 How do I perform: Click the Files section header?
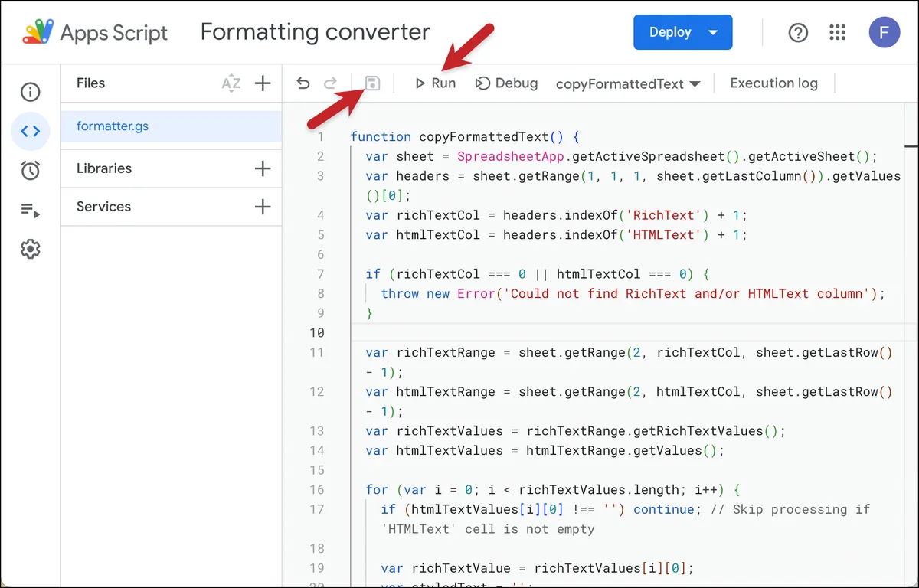tap(90, 83)
